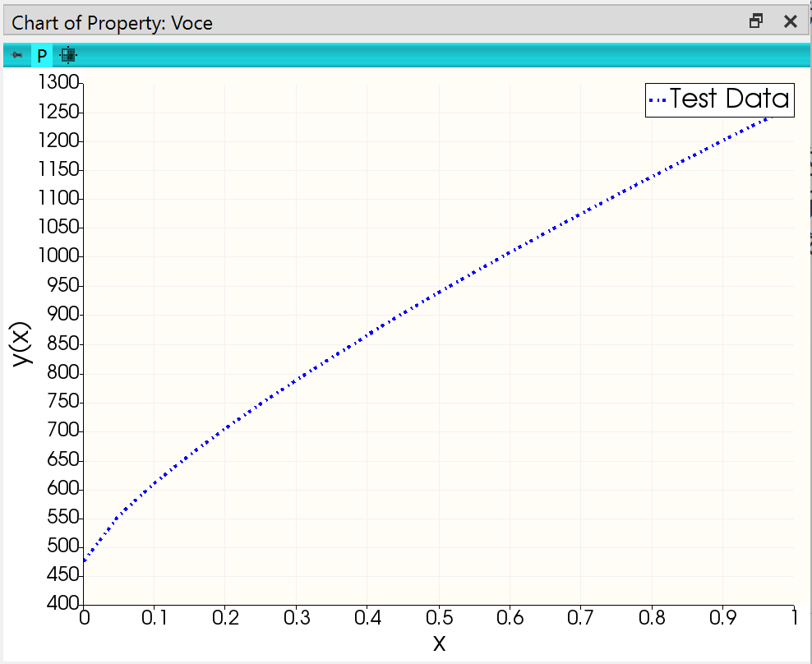This screenshot has height=664, width=812.
Task: Click the pin icon in the toolbar
Action: pyautogui.click(x=16, y=55)
